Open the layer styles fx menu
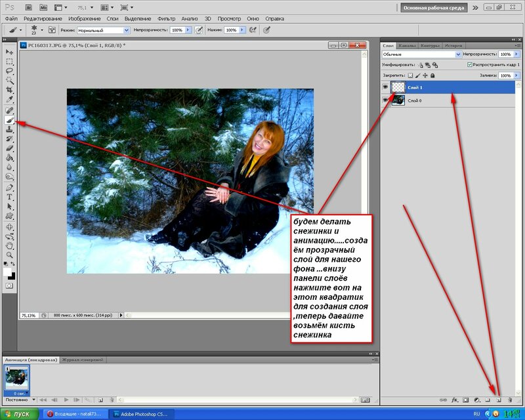 454,399
